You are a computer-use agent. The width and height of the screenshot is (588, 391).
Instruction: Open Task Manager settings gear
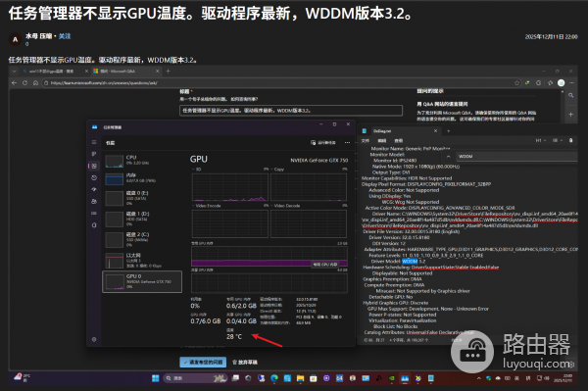pos(94,339)
